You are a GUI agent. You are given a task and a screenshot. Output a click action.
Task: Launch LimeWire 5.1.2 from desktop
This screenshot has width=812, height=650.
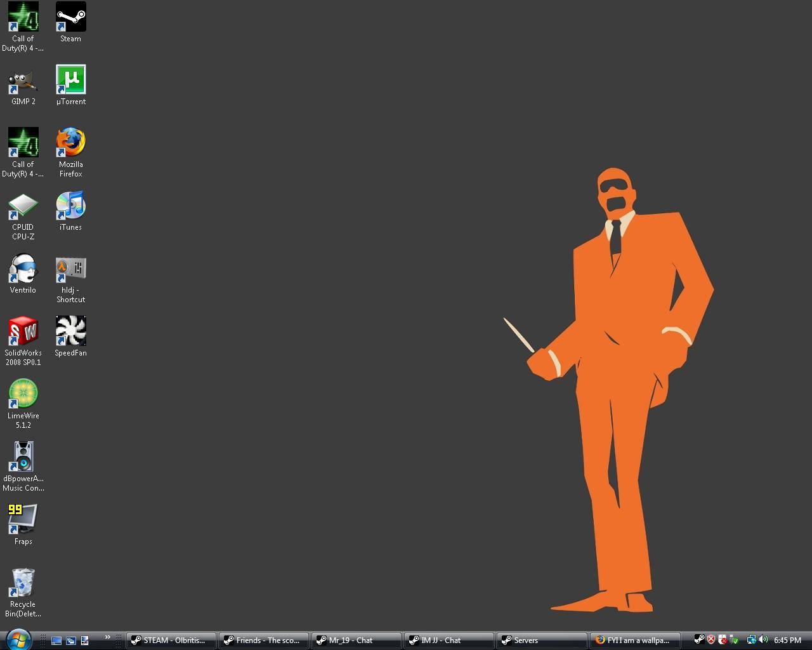23,404
